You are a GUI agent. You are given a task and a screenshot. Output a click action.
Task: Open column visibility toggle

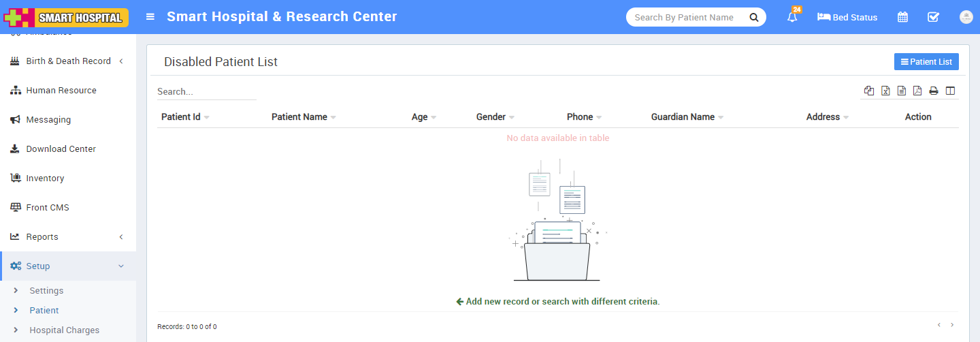950,91
